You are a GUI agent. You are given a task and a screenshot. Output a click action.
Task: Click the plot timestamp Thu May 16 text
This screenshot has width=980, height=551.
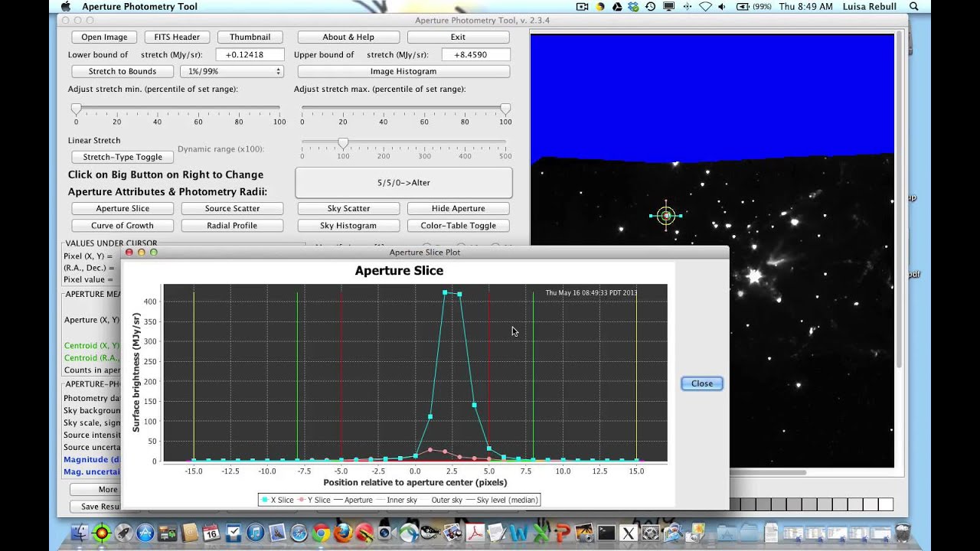[591, 292]
